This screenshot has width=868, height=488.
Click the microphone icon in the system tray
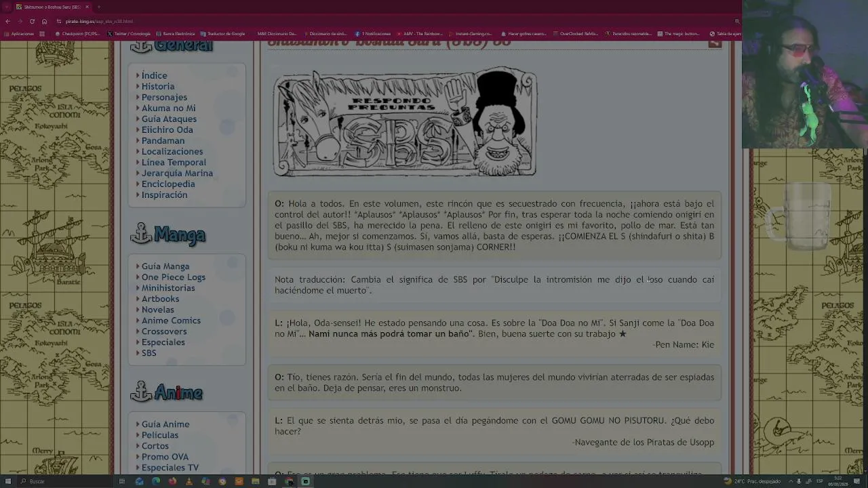799,481
